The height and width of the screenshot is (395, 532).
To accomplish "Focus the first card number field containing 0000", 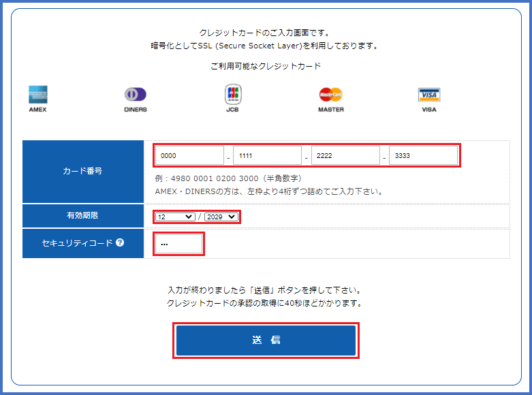I will [189, 155].
